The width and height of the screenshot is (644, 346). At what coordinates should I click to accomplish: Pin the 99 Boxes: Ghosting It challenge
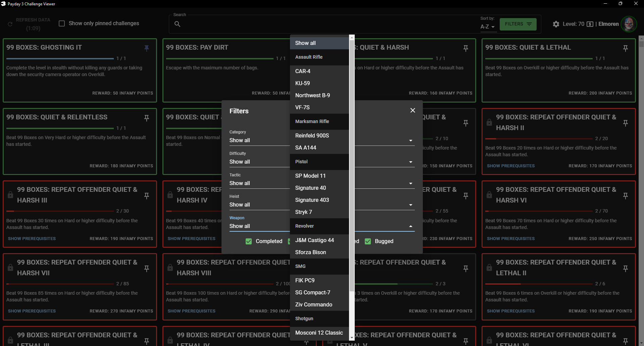point(147,48)
